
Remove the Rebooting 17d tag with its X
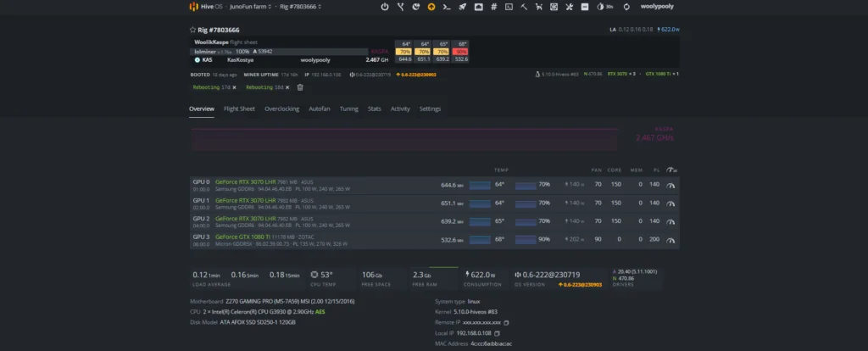pyautogui.click(x=234, y=87)
